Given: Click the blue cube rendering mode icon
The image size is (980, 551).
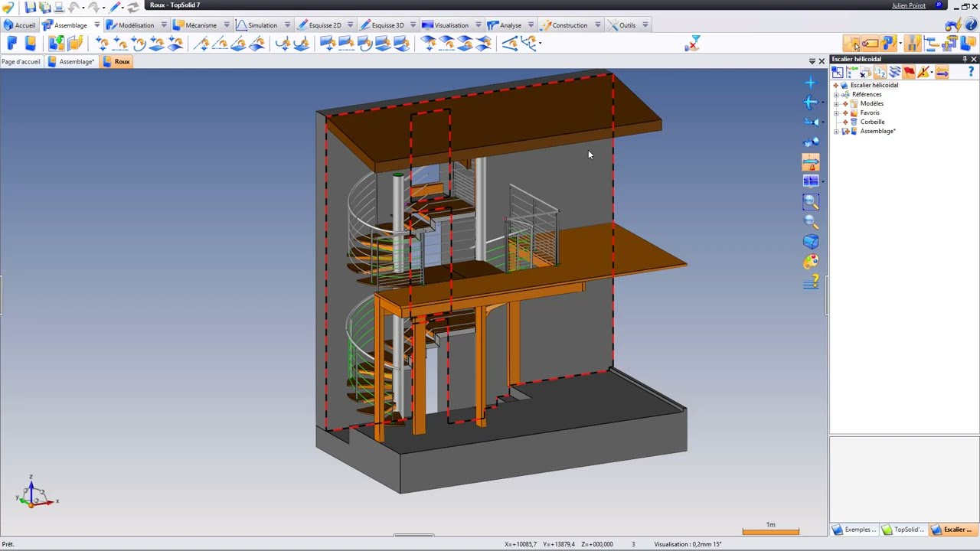Looking at the screenshot, I should pos(811,242).
